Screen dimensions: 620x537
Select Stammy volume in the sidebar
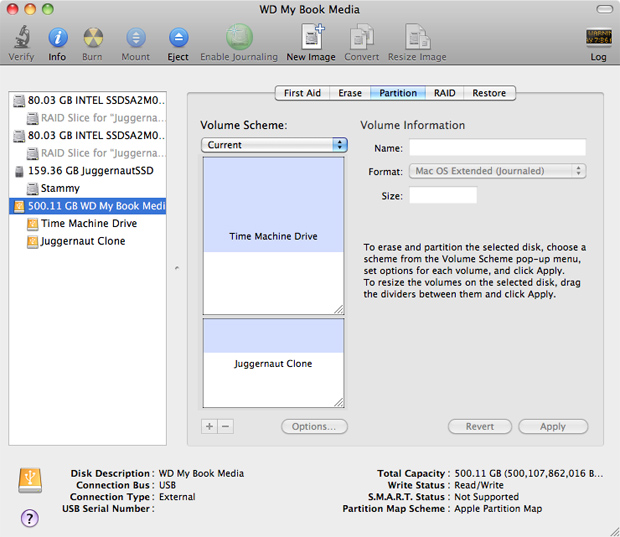(x=87, y=189)
